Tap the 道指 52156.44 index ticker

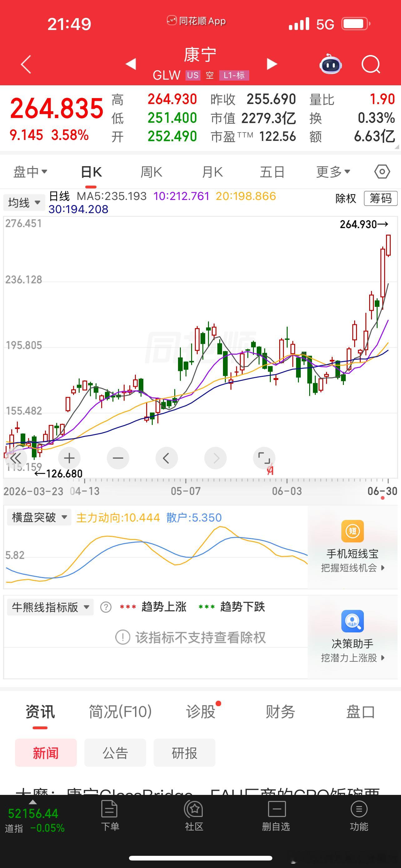35,820
